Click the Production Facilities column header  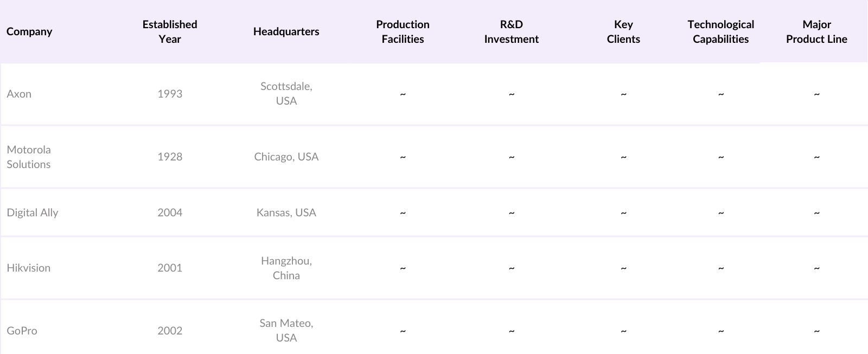[x=403, y=31]
